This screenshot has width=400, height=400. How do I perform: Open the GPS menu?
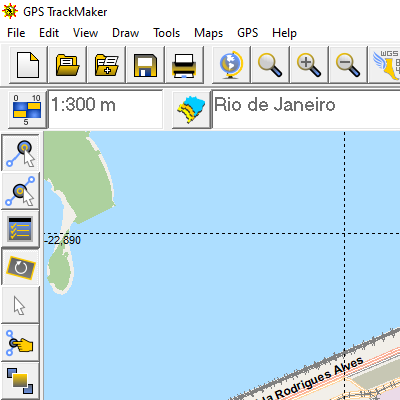coord(247,33)
